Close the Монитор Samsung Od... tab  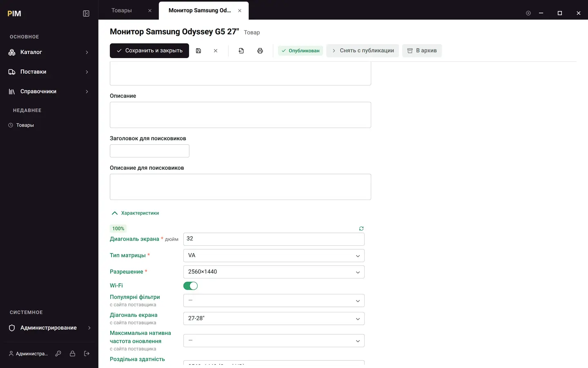[240, 11]
